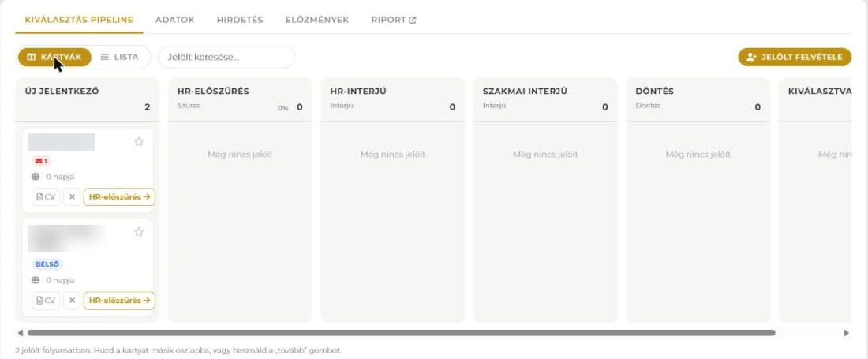Switch to Lista view
Screen dimensions: 868x359
coord(120,57)
